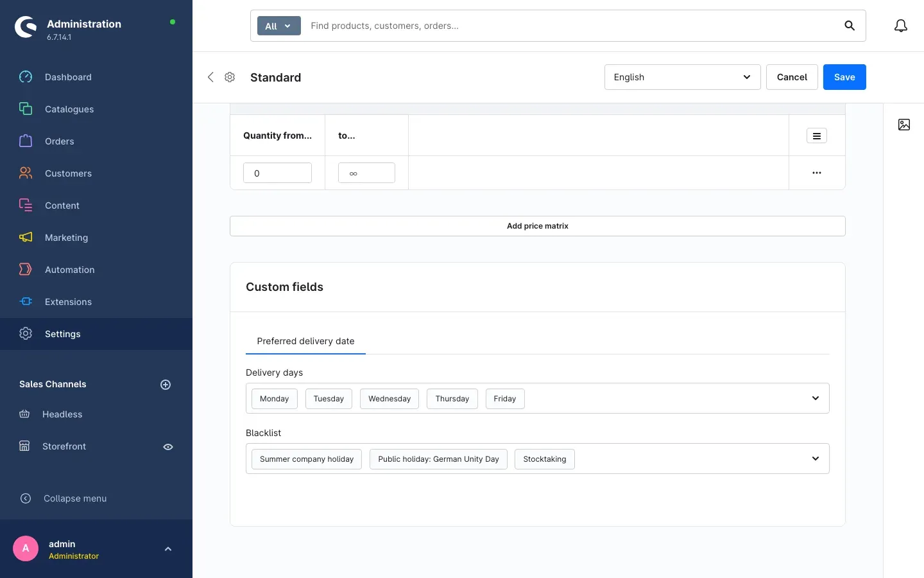Click the Friday delivery day tag
This screenshot has height=578, width=924.
tap(505, 399)
